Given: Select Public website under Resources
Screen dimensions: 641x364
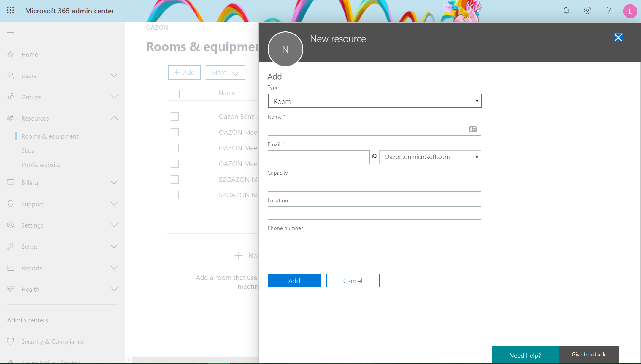Looking at the screenshot, I should (41, 165).
